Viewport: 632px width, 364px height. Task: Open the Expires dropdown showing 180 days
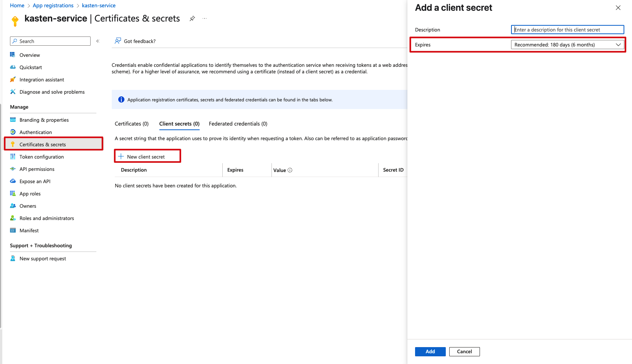coord(567,45)
